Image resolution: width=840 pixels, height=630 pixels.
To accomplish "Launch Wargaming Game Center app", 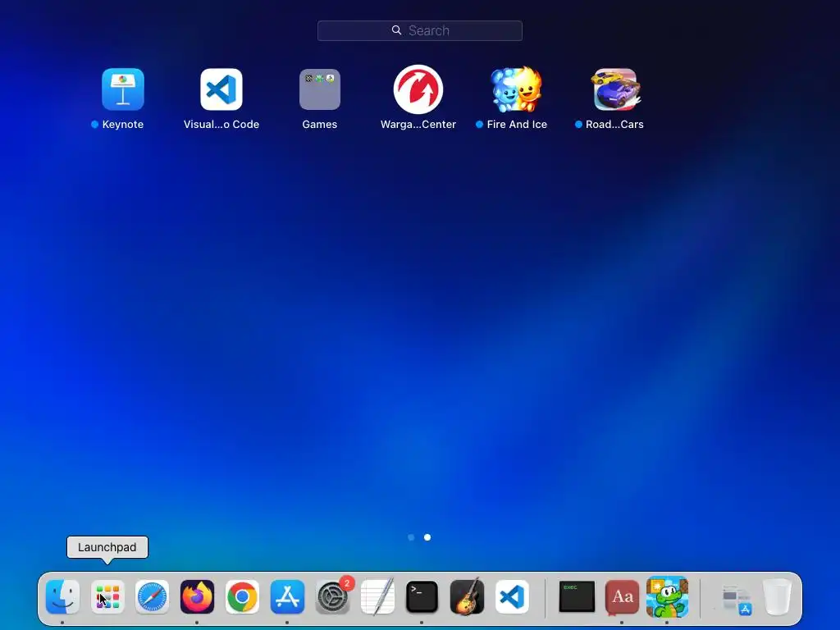I will (x=418, y=89).
